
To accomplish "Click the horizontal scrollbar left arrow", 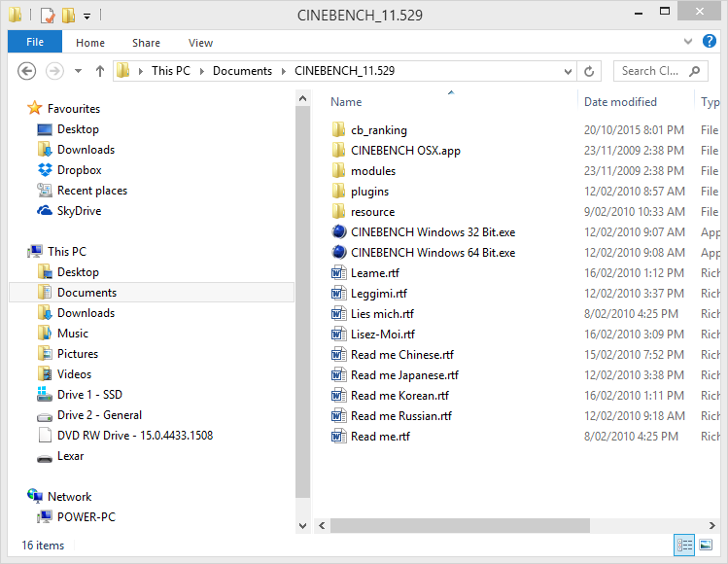I will click(x=322, y=525).
